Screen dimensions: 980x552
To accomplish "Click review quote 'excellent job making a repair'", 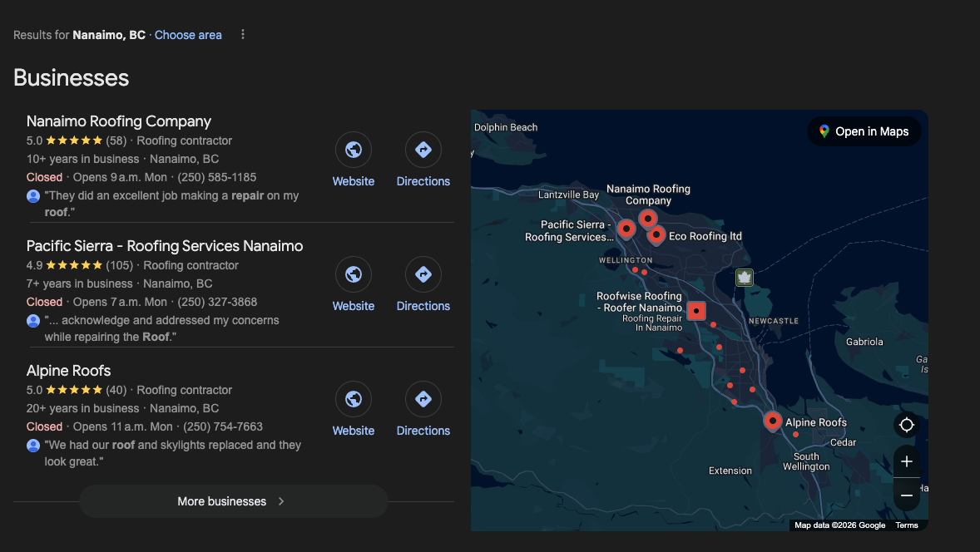I will click(x=171, y=204).
